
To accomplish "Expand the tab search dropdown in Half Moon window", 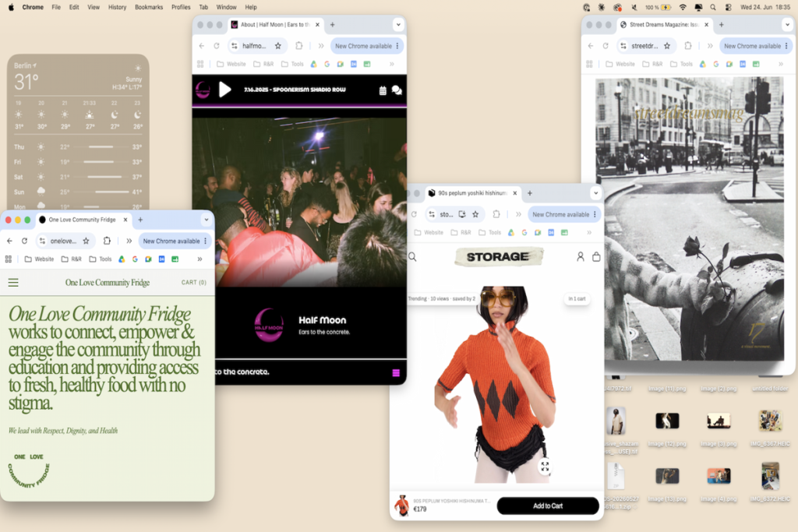I will (398, 24).
